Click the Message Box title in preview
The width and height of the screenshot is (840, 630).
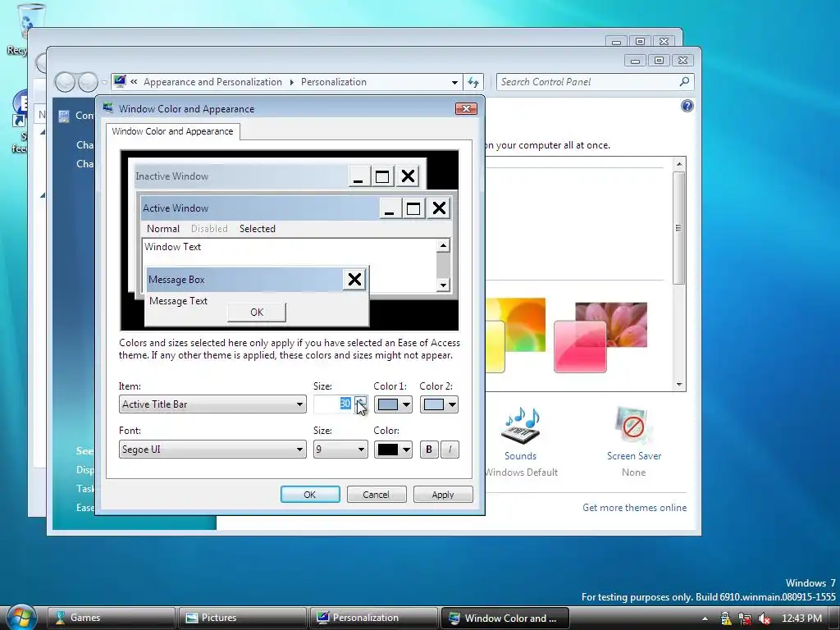tap(177, 280)
